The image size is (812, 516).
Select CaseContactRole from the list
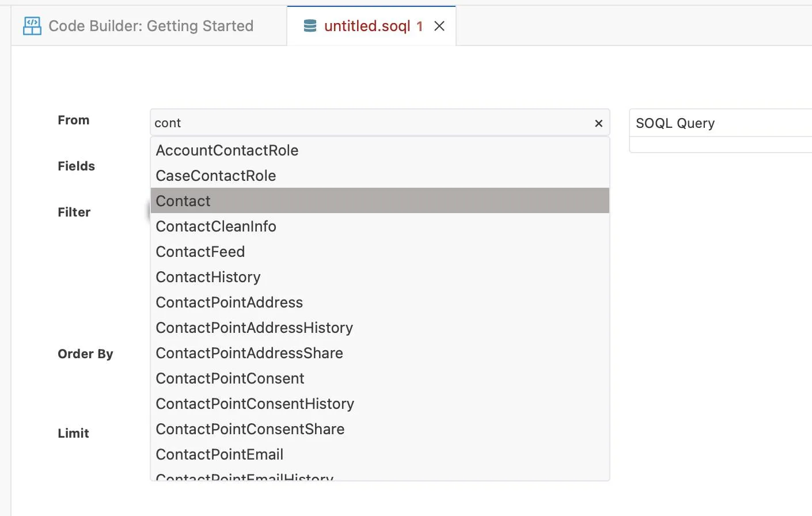(x=380, y=176)
